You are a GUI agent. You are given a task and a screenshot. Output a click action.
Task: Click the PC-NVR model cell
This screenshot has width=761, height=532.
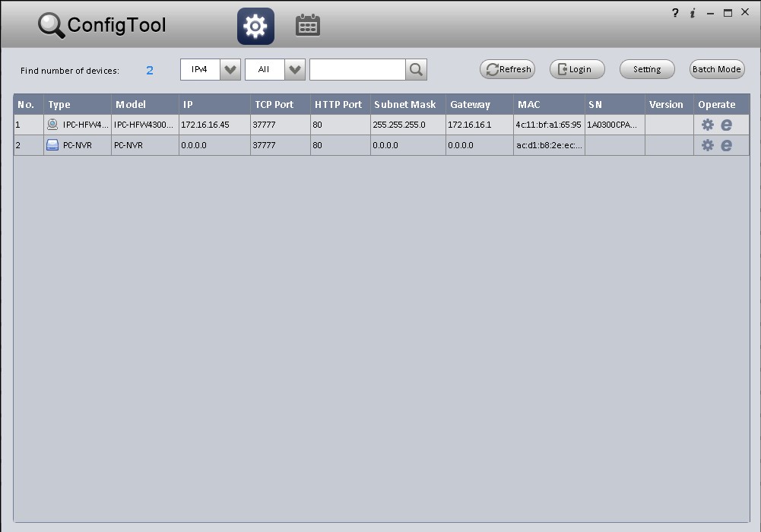click(145, 145)
